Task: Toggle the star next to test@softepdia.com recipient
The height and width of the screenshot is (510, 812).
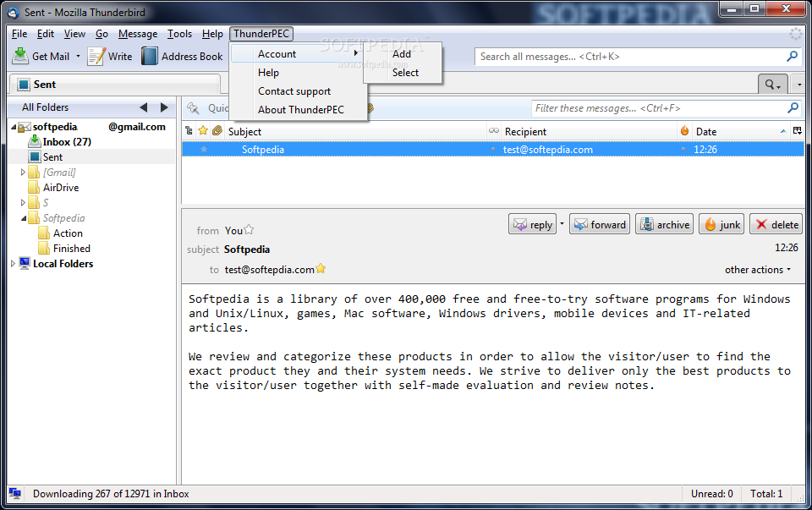Action: point(321,268)
